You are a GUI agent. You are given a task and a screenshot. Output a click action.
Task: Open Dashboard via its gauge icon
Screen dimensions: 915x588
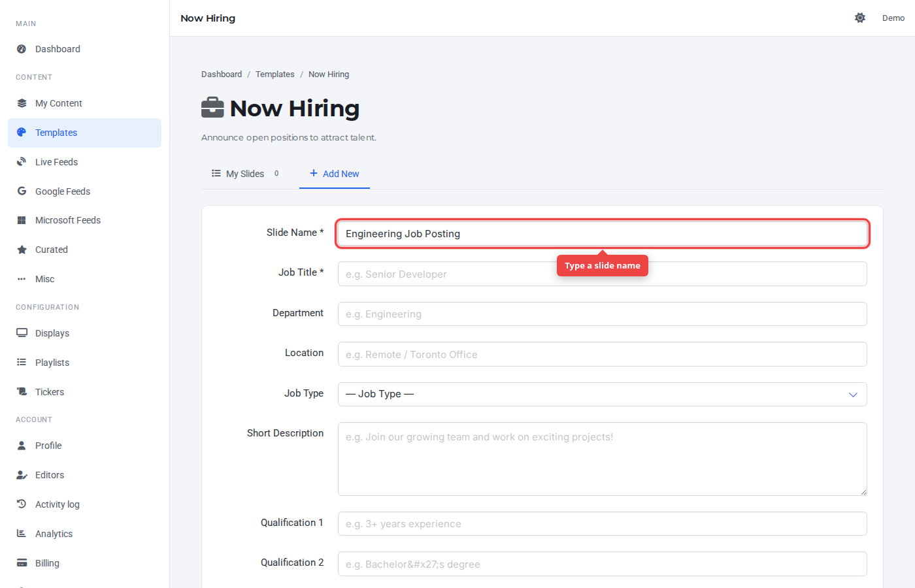(22, 49)
